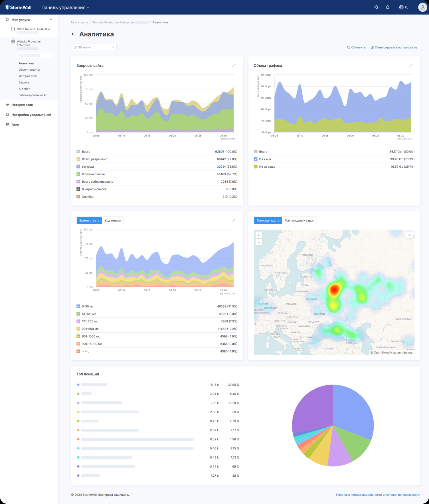Zoom out on the heat map
Image resolution: width=429 pixels, height=504 pixels.
[259, 242]
